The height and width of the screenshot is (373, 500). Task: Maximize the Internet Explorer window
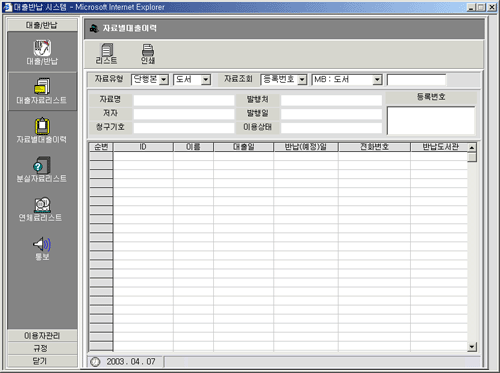[x=481, y=7]
